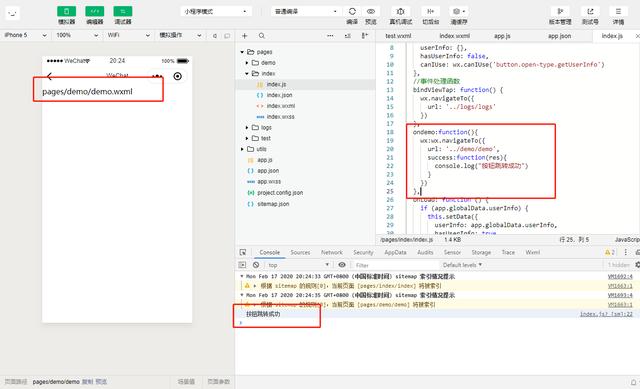640x389 pixels.
Task: Expand the demo folder
Action: 247,63
